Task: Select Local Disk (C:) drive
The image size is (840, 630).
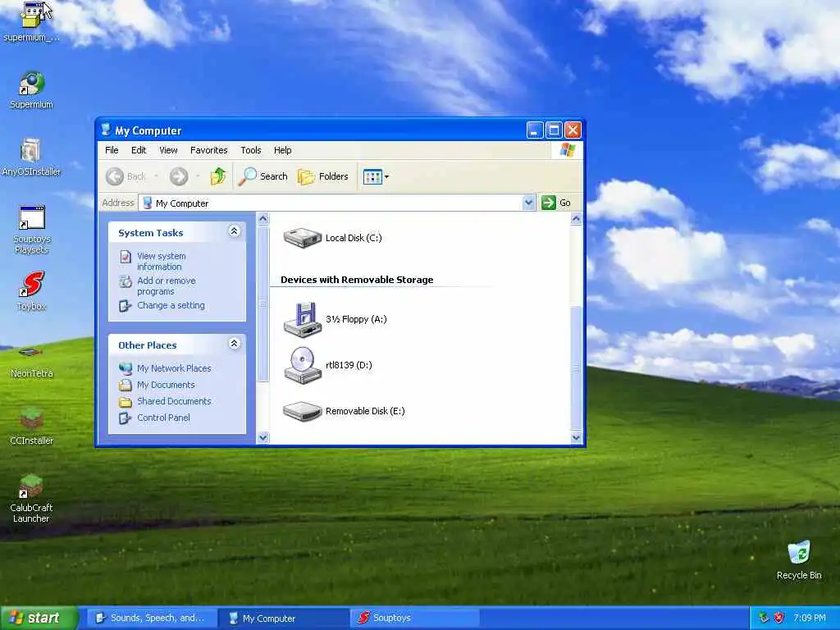Action: (x=332, y=238)
